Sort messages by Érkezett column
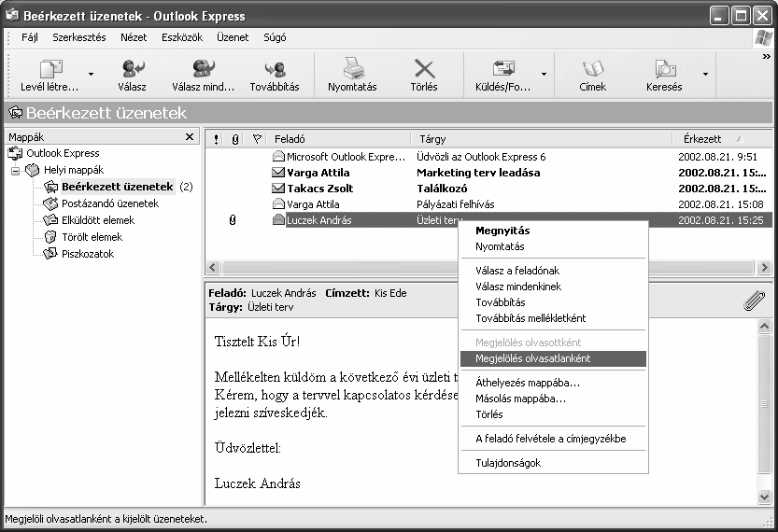 coord(722,139)
